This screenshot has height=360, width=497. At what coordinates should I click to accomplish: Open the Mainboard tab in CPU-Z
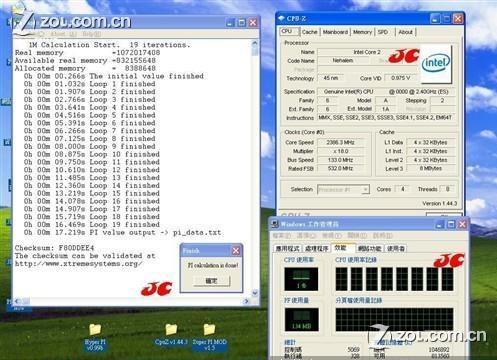[335, 32]
